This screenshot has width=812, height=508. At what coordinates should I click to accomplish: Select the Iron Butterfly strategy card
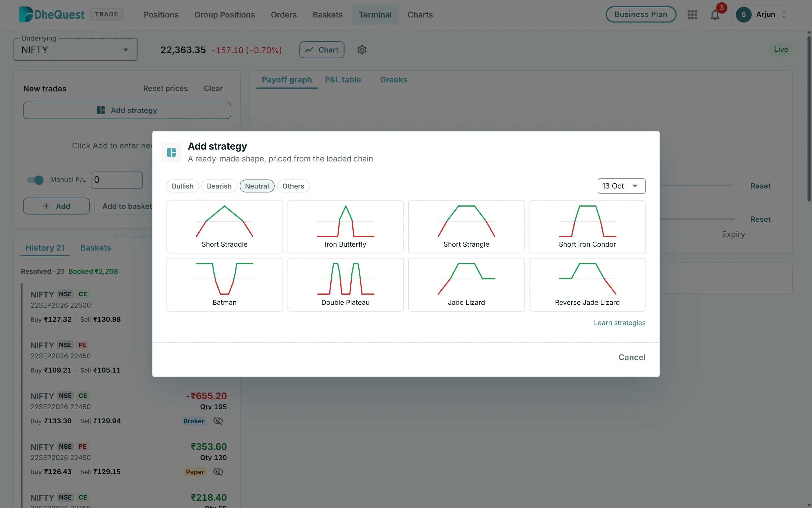point(345,227)
